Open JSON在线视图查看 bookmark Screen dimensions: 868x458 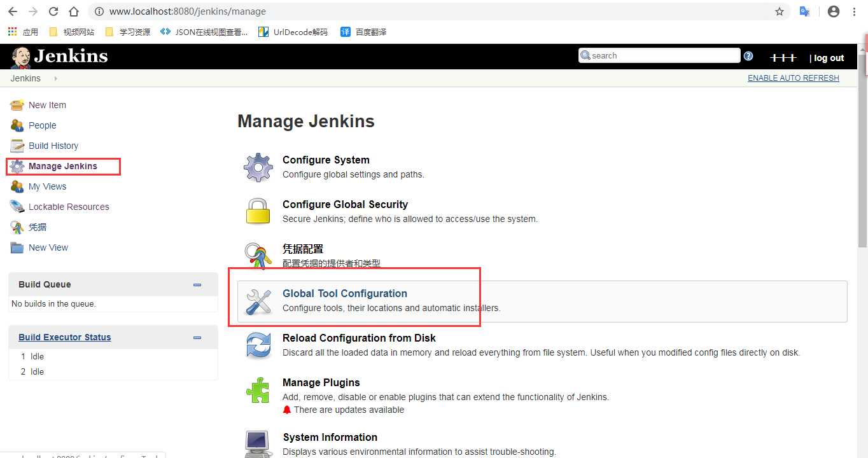pyautogui.click(x=204, y=32)
